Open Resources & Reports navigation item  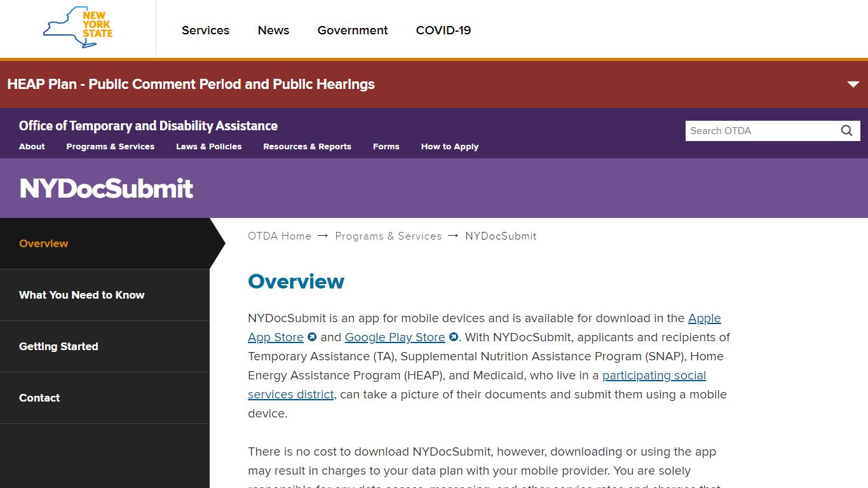(308, 146)
